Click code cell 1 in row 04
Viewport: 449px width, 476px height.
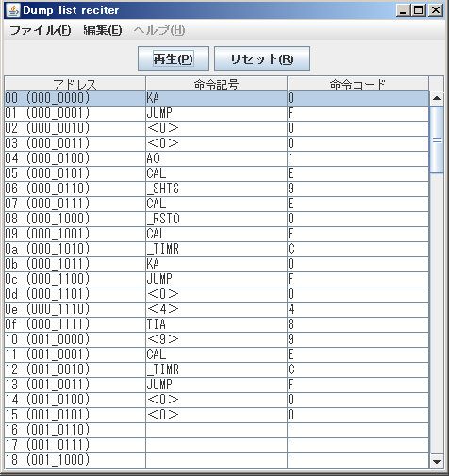point(358,158)
